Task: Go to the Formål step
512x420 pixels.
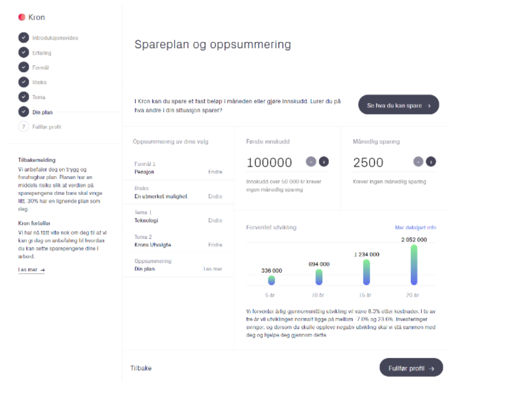Action: click(40, 68)
